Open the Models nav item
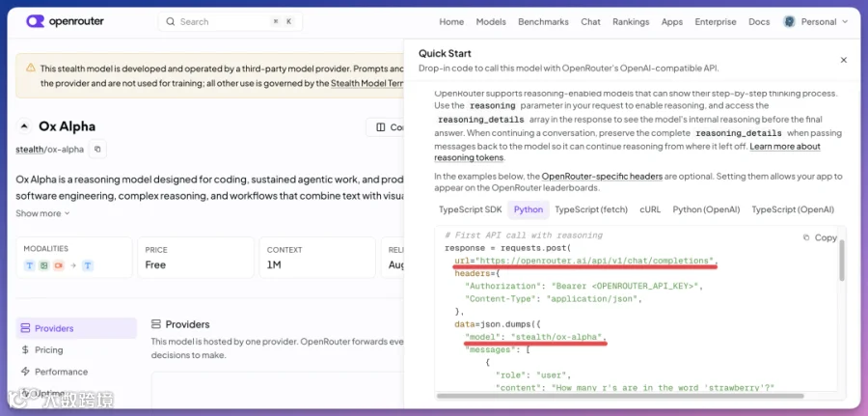This screenshot has width=868, height=416. point(491,21)
